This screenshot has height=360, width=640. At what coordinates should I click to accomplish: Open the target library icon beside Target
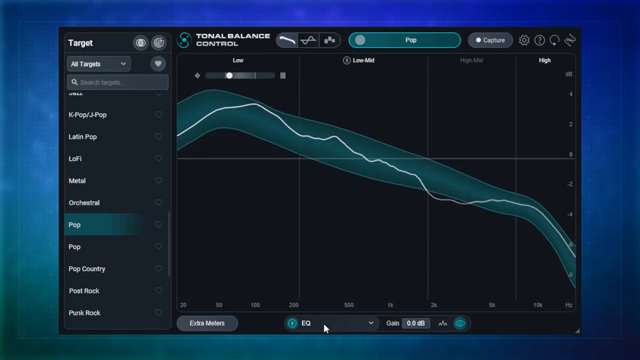coord(140,43)
